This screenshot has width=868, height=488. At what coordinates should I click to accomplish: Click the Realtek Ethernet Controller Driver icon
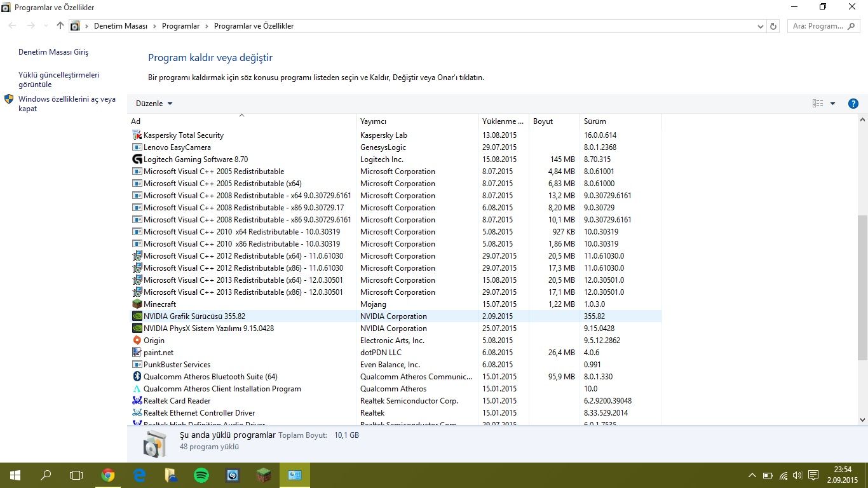tap(137, 413)
